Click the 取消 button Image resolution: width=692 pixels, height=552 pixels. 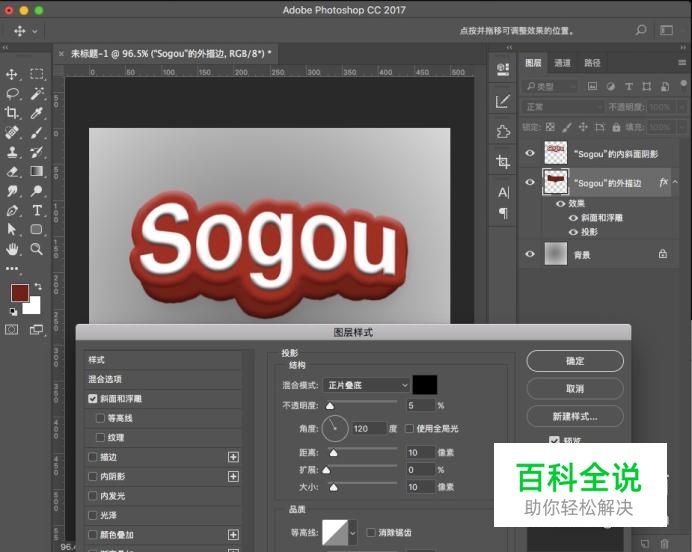pyautogui.click(x=575, y=389)
